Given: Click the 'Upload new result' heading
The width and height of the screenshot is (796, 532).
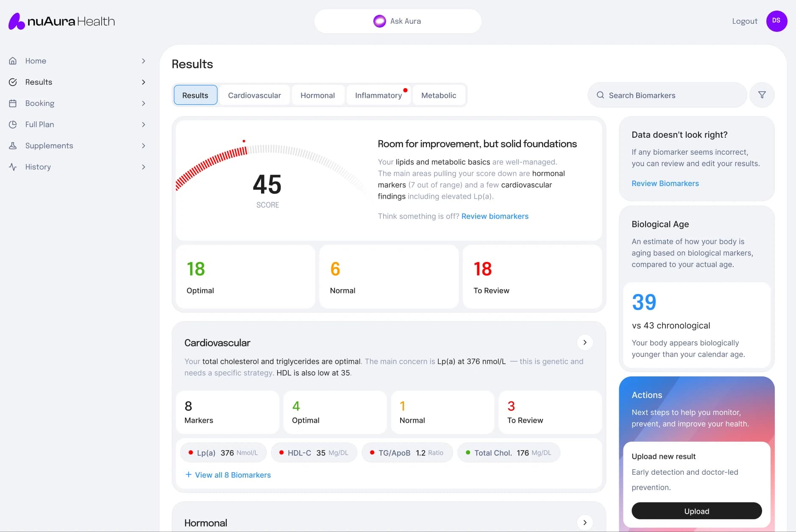Looking at the screenshot, I should [663, 456].
